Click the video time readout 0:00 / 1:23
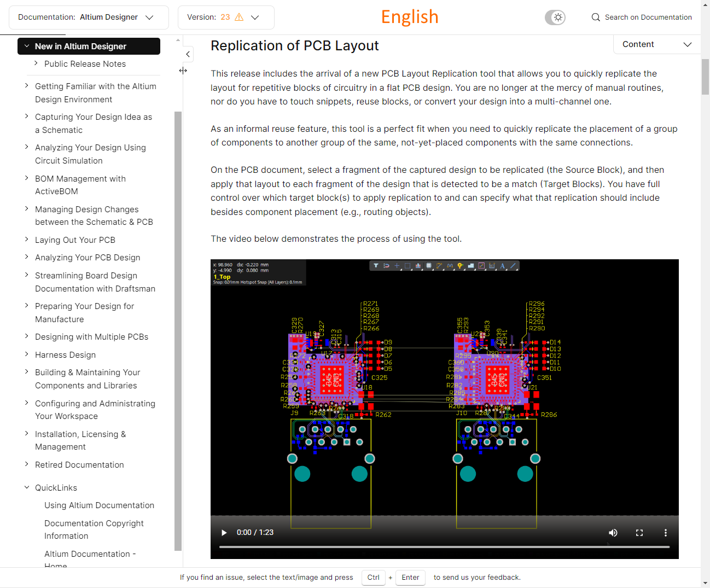The height and width of the screenshot is (588, 710). click(x=255, y=533)
